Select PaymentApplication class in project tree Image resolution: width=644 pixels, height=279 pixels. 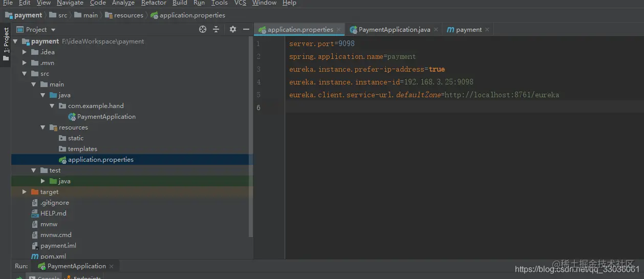[106, 117]
